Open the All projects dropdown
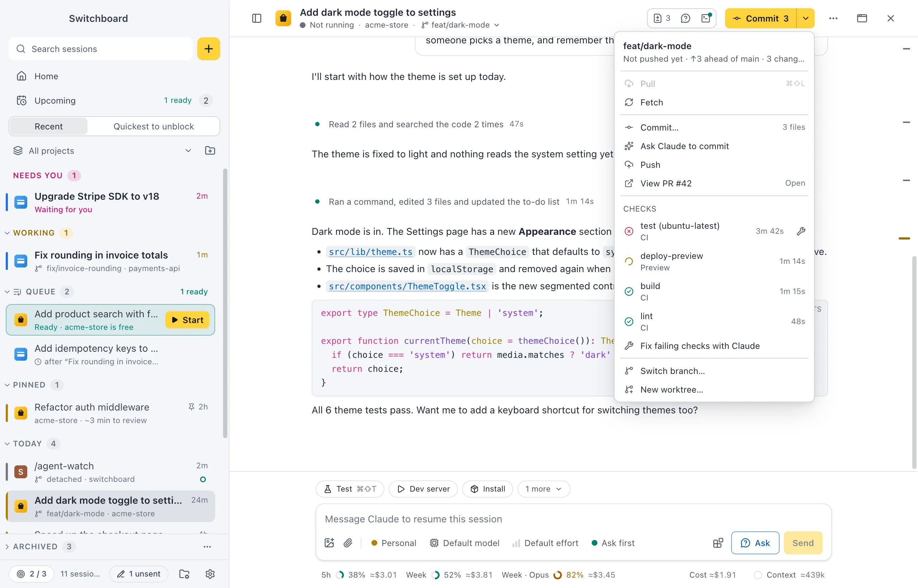The width and height of the screenshot is (918, 588). click(102, 151)
